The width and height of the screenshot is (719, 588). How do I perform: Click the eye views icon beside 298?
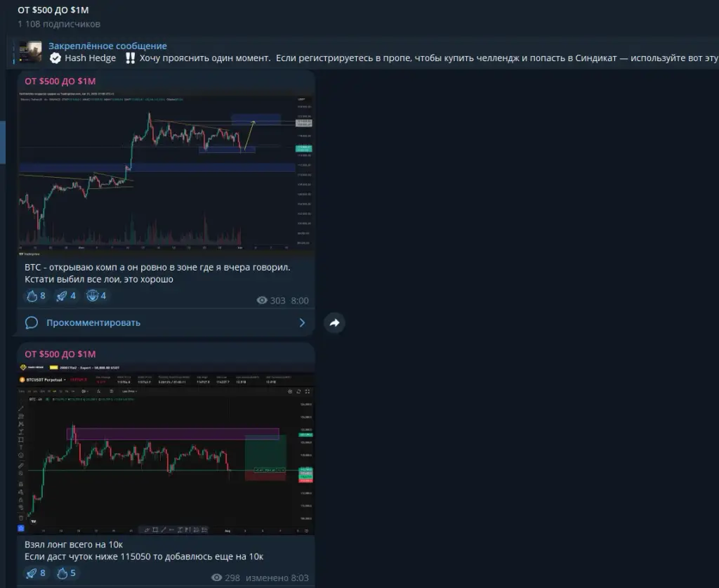[216, 578]
